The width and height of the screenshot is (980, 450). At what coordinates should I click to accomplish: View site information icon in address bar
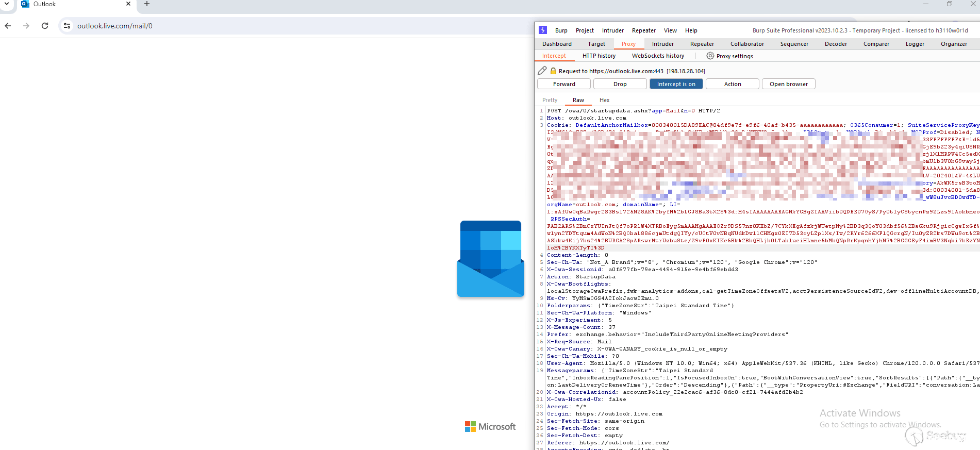click(67, 26)
